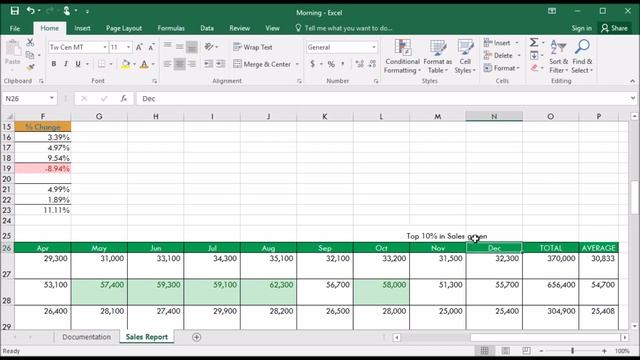This screenshot has width=640, height=360.
Task: Toggle Normal view in status bar
Action: 484,351
